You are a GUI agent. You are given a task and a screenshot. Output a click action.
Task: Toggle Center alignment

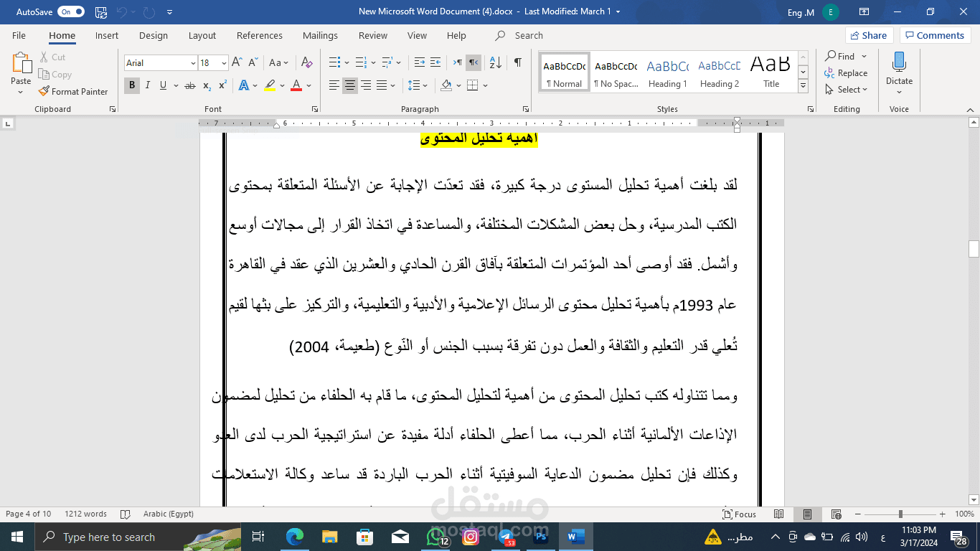point(350,85)
